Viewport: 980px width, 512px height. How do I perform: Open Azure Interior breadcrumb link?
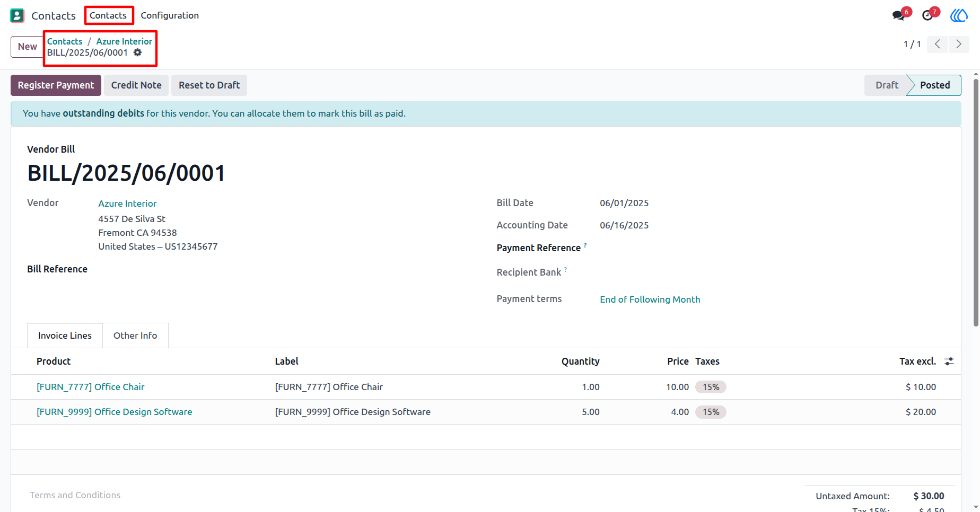coord(124,41)
